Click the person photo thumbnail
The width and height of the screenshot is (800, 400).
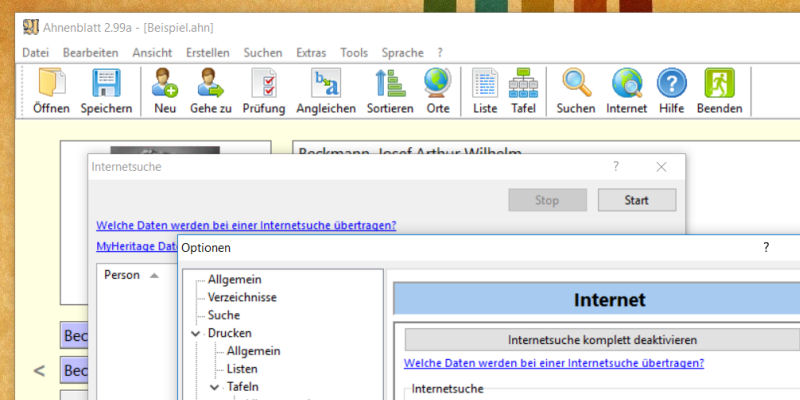(x=165, y=150)
